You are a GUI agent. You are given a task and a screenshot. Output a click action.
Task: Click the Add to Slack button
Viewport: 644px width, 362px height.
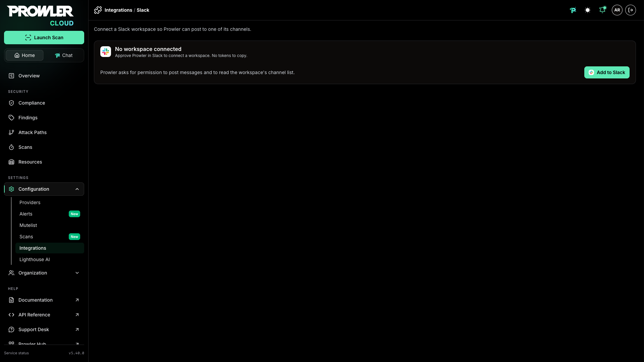click(x=607, y=72)
